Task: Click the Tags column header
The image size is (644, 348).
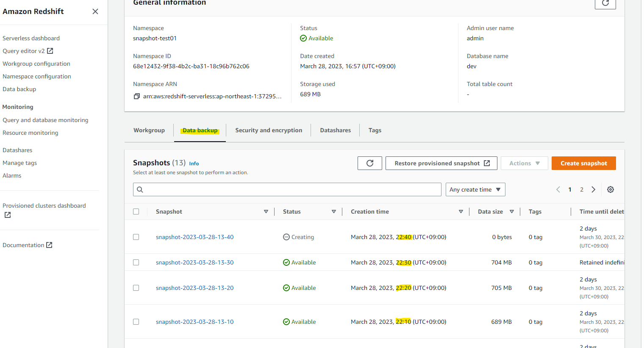Action: coord(535,212)
